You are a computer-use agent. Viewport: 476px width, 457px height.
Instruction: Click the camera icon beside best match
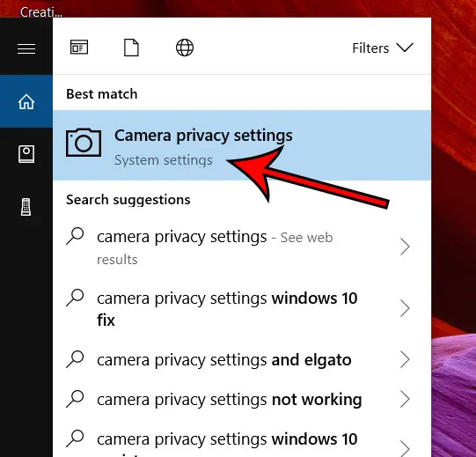pos(84,142)
